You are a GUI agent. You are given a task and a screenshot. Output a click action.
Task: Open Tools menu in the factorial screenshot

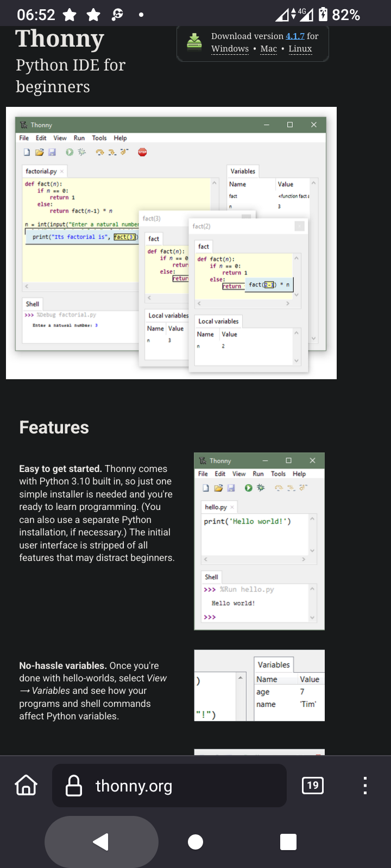click(x=99, y=138)
